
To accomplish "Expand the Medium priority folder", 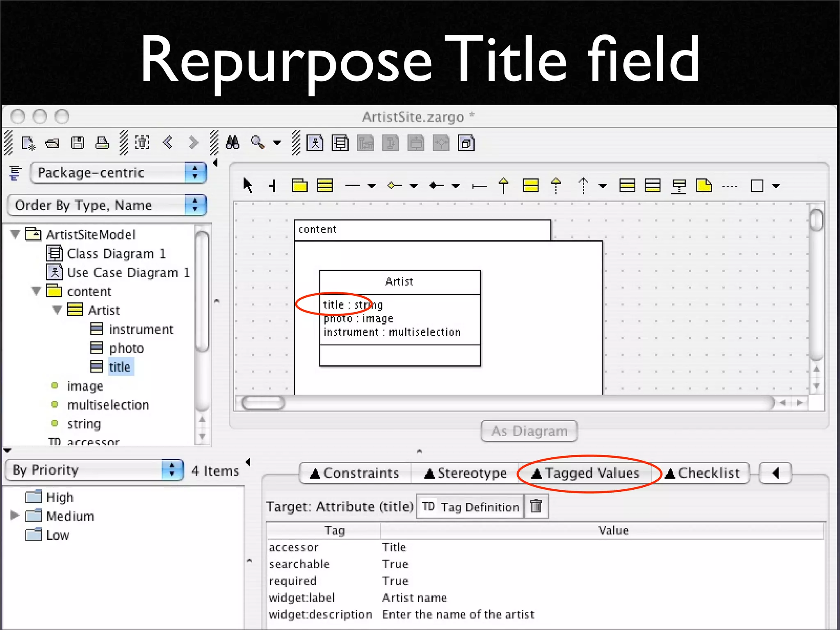I will 15,515.
